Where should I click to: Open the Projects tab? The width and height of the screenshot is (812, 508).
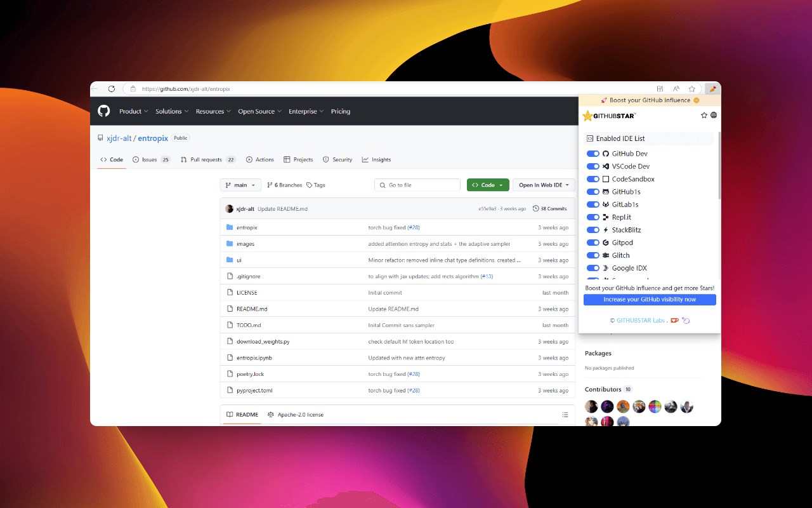point(298,159)
